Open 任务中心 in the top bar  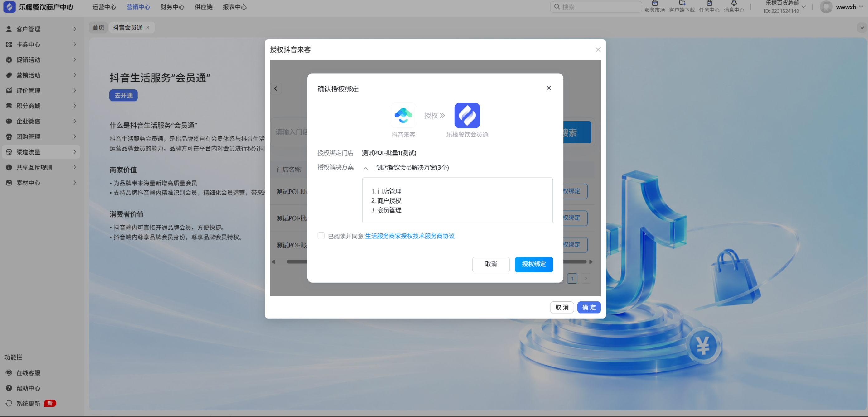click(709, 7)
